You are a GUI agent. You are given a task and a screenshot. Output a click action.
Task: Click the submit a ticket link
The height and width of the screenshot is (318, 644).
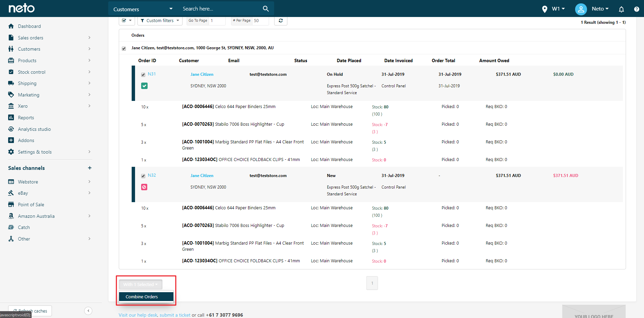(x=175, y=315)
